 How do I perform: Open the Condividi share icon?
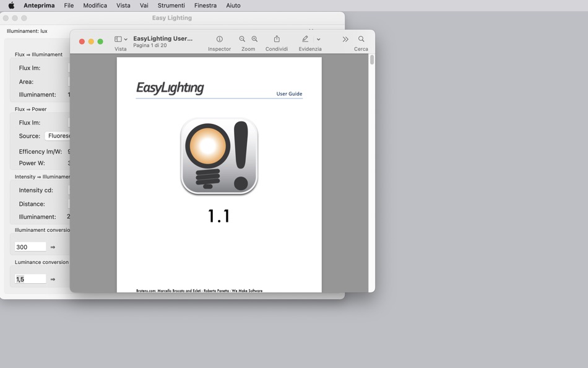[x=277, y=38]
